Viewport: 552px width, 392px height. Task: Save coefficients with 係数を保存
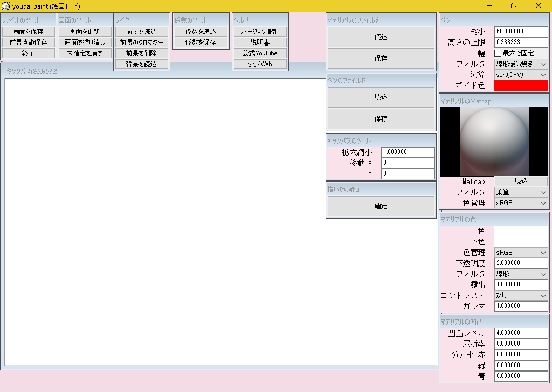point(201,42)
